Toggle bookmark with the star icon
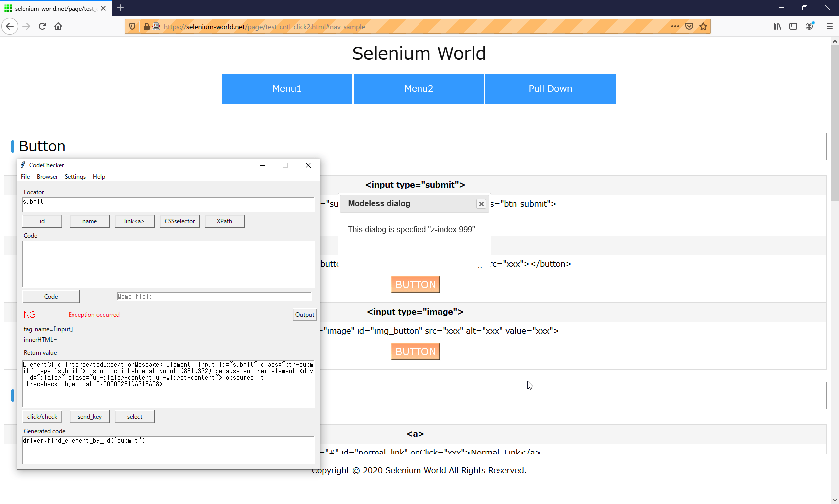 click(704, 26)
